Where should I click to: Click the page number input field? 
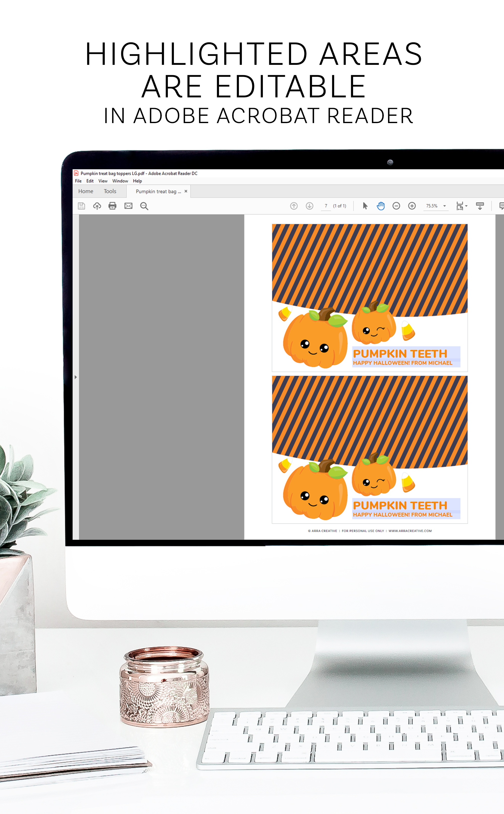pyautogui.click(x=326, y=206)
